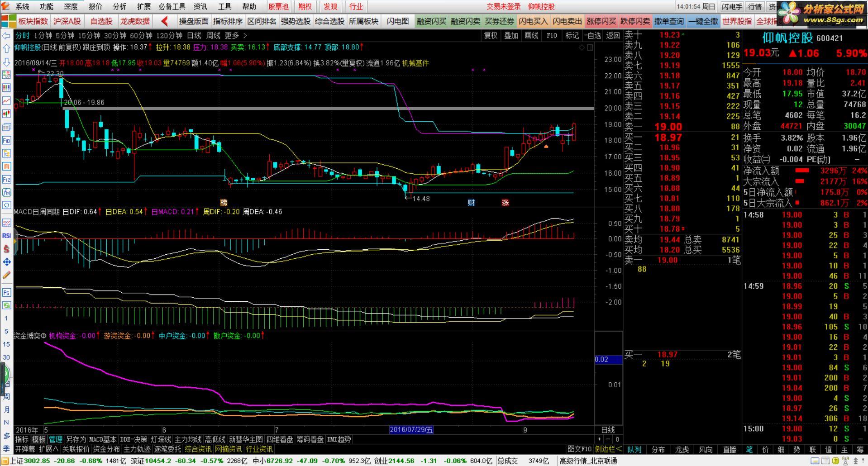The width and height of the screenshot is (868, 466).
Task: Click the 财 marker on the price chart
Action: click(471, 202)
